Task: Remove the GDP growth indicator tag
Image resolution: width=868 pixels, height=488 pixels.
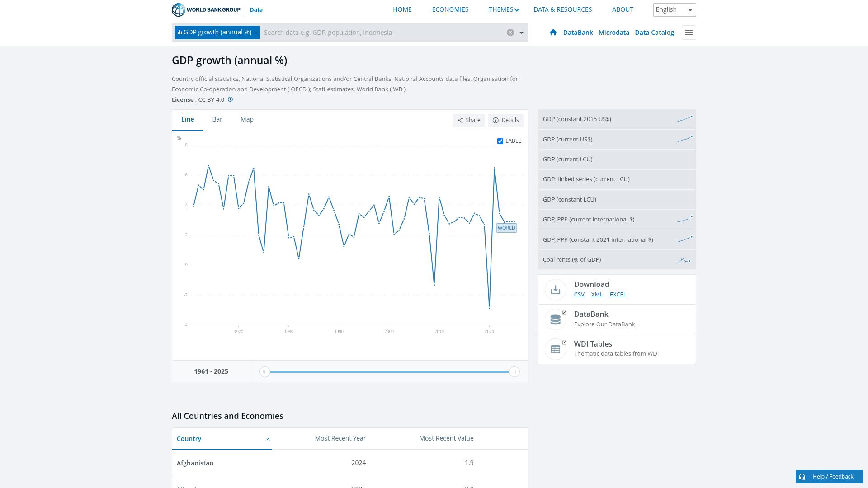Action: point(256,33)
